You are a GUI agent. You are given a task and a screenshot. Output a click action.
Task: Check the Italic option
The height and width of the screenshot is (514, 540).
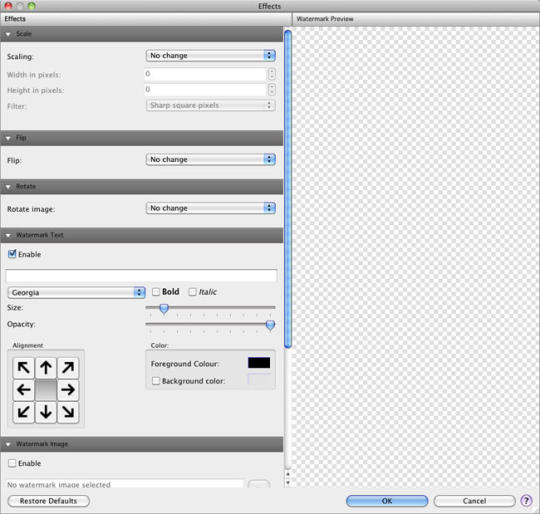click(192, 292)
